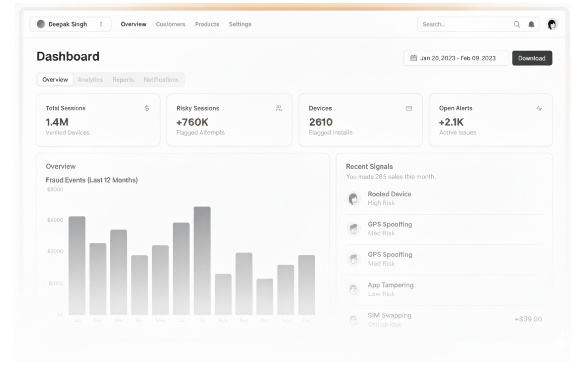Click the Rooted Device avatar icon
Viewport: 588px width, 368px height.
pyautogui.click(x=353, y=199)
